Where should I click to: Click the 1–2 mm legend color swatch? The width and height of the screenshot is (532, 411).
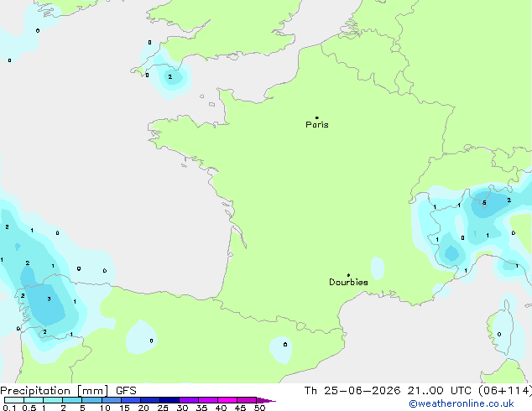53,400
